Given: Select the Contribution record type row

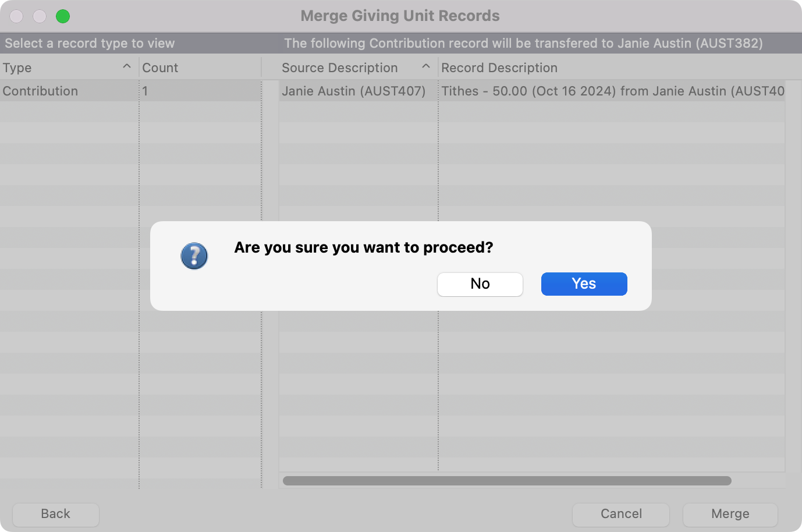Looking at the screenshot, I should (x=41, y=91).
